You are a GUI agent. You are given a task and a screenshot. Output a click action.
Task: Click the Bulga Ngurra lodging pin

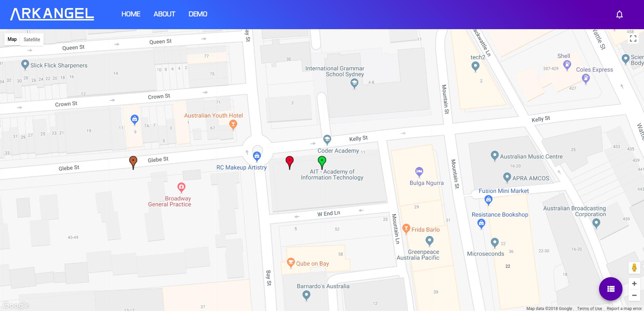pyautogui.click(x=419, y=172)
